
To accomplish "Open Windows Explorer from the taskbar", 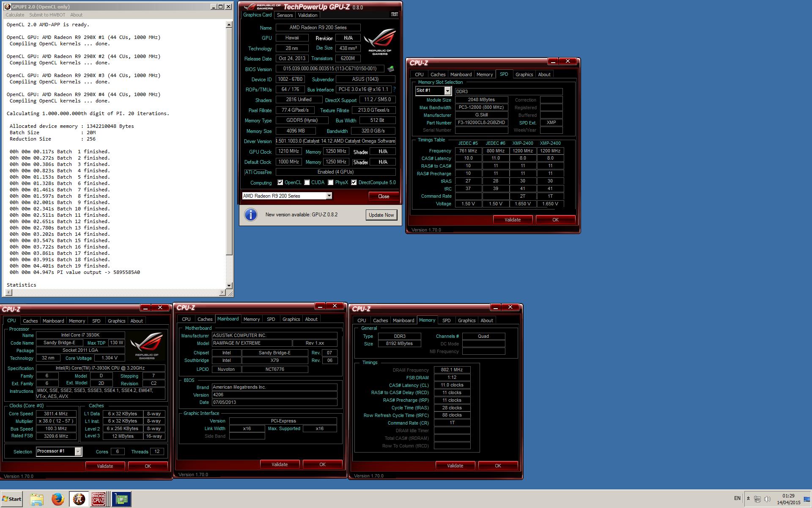I will [x=37, y=499].
